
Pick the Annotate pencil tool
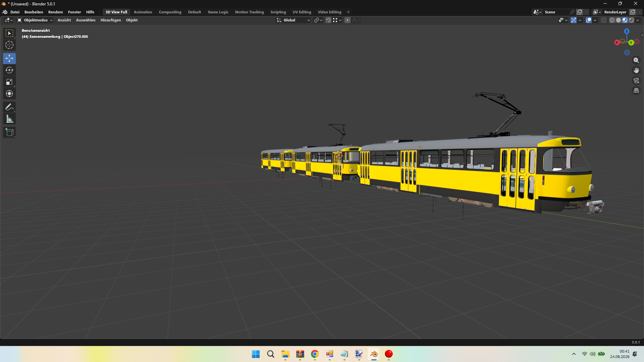tap(9, 107)
